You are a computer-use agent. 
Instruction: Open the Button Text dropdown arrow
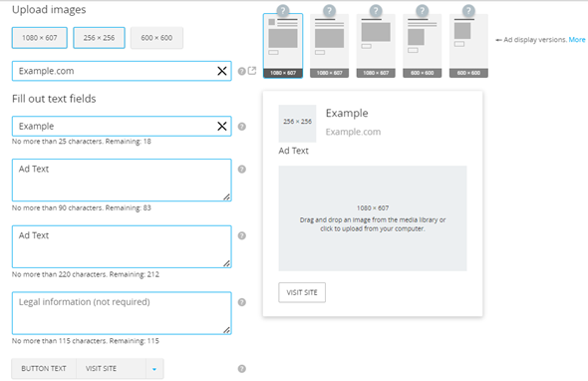coord(154,369)
